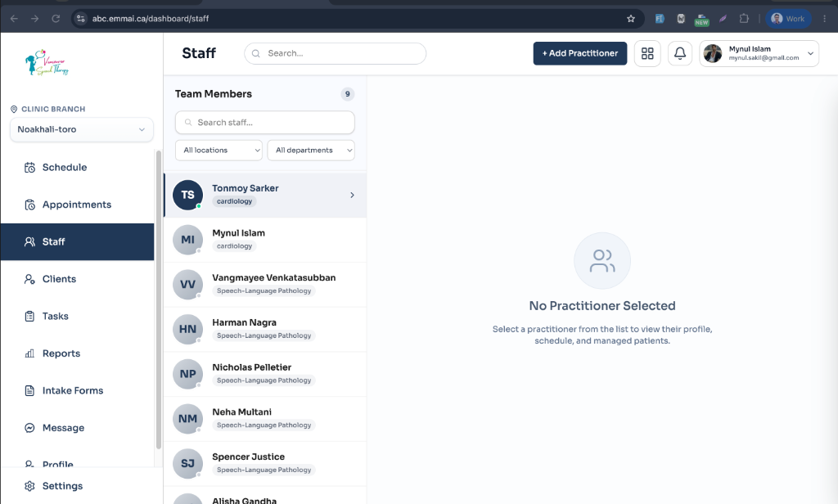
Task: Select Harman Nagra in the list
Action: point(265,330)
